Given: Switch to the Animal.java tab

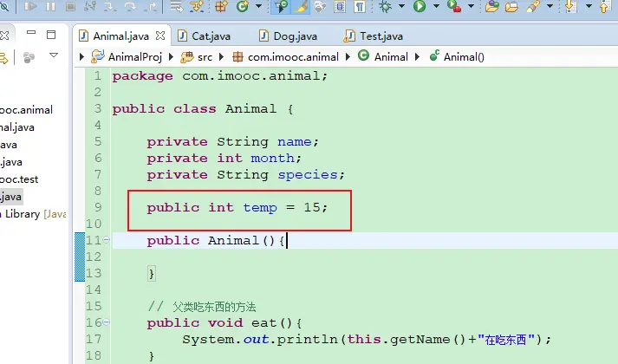Looking at the screenshot, I should tap(121, 36).
